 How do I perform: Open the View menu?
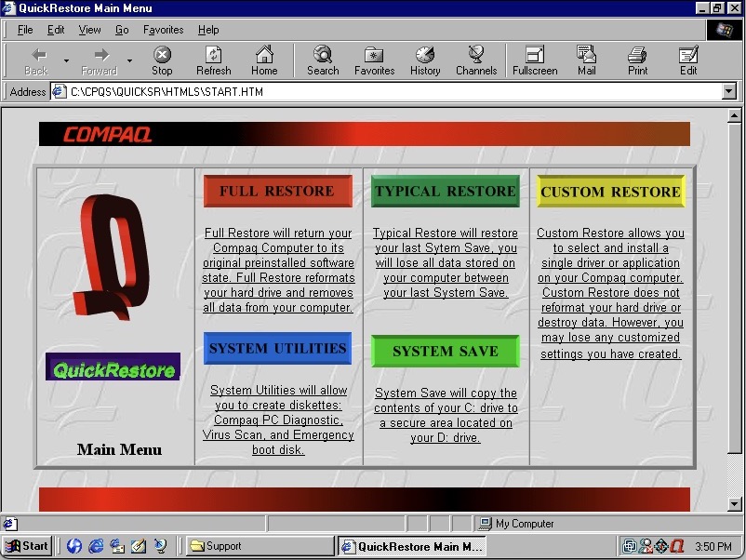point(89,30)
